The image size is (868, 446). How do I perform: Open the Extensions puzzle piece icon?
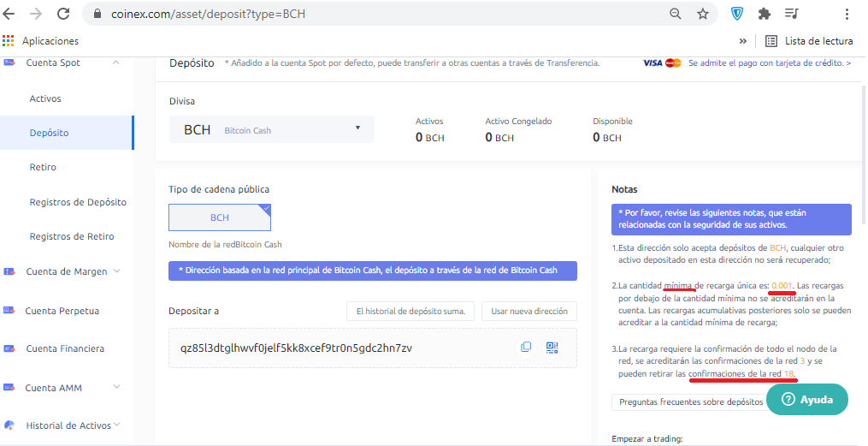point(765,15)
